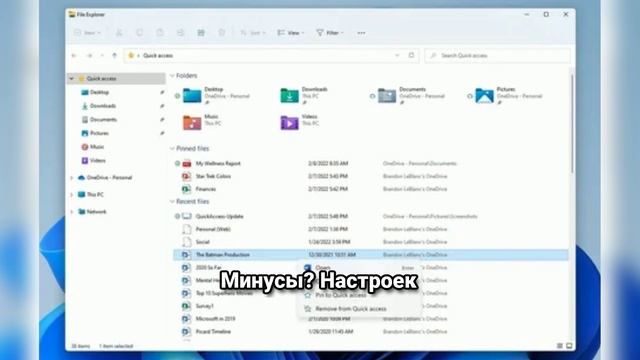Collapse the Recent files section

[172, 202]
